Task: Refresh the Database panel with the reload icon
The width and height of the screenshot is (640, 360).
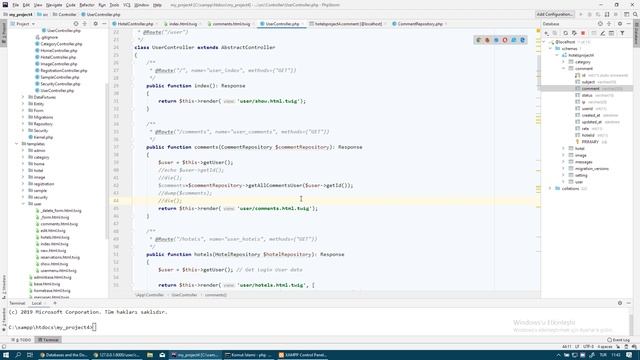Action: pyautogui.click(x=565, y=33)
